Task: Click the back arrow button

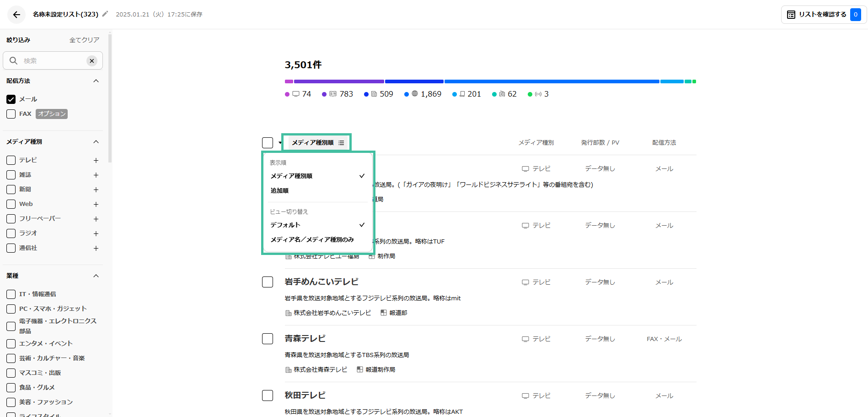Action: click(x=16, y=15)
